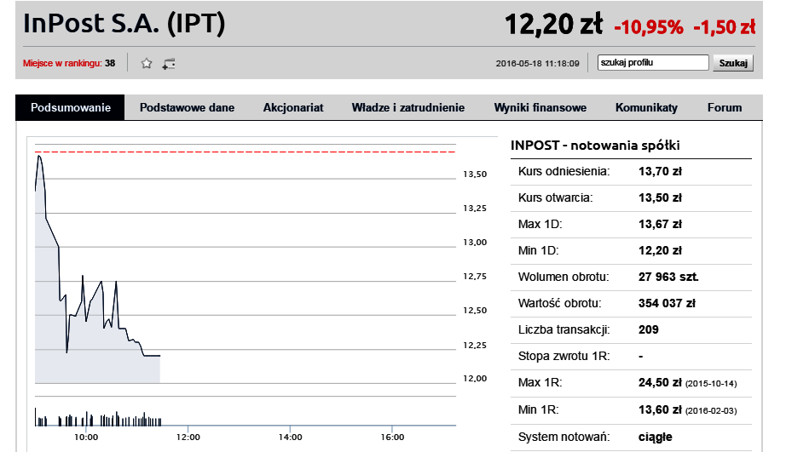
Task: Click the Wolumen obrotu value 27 963 szt.
Action: [668, 277]
